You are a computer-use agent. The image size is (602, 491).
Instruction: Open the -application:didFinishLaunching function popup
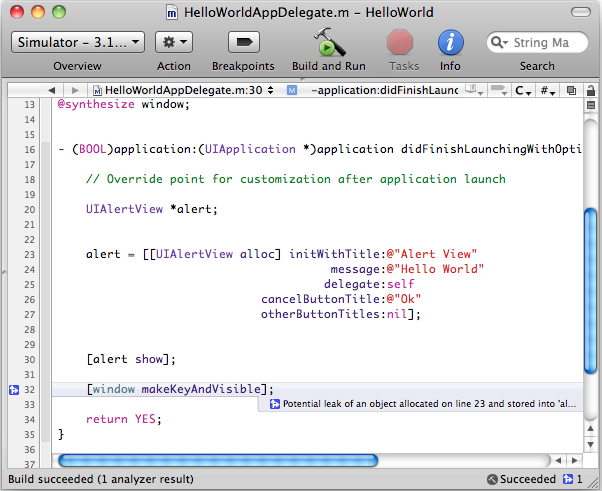(x=372, y=91)
